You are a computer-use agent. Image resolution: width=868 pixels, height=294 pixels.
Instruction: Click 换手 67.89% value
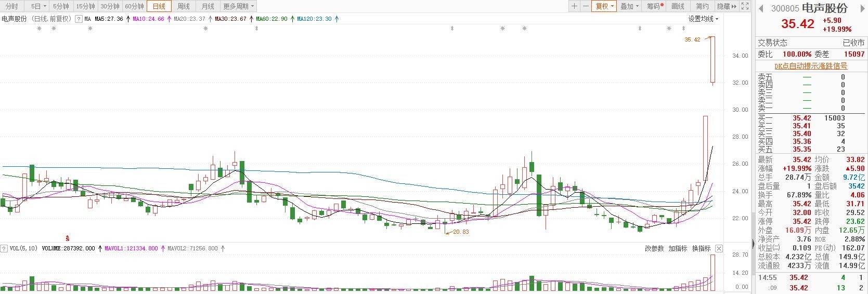pos(799,195)
